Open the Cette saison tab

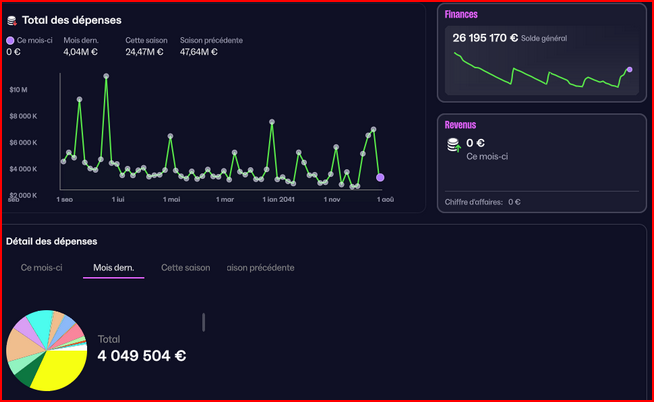[186, 268]
